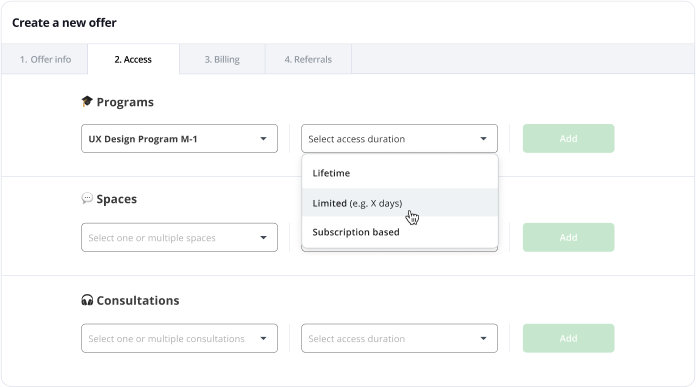Go to the 3. Billing tab

tap(222, 59)
